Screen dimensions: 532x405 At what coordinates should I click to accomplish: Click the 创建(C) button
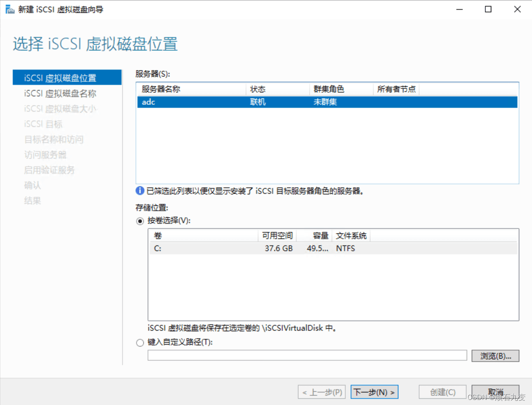[x=442, y=392]
